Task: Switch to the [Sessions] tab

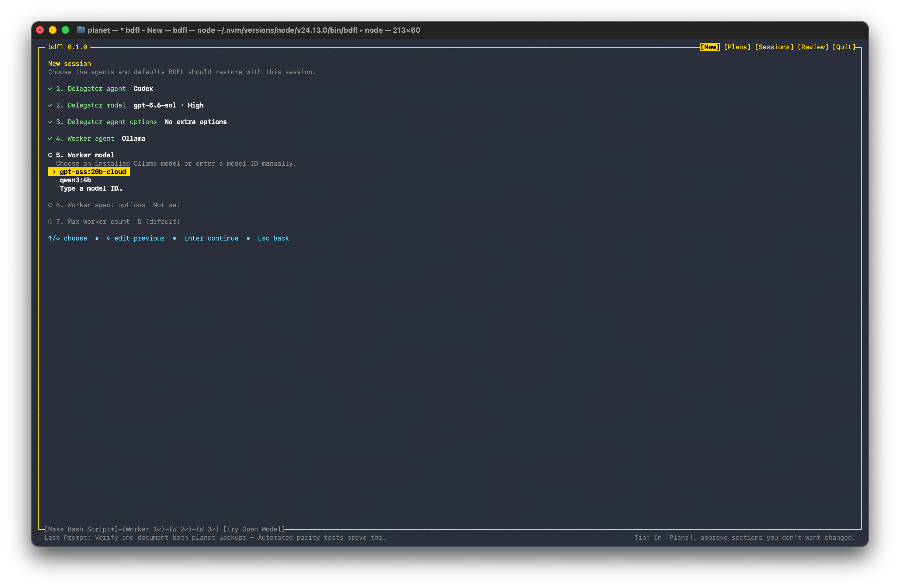Action: coord(774,47)
